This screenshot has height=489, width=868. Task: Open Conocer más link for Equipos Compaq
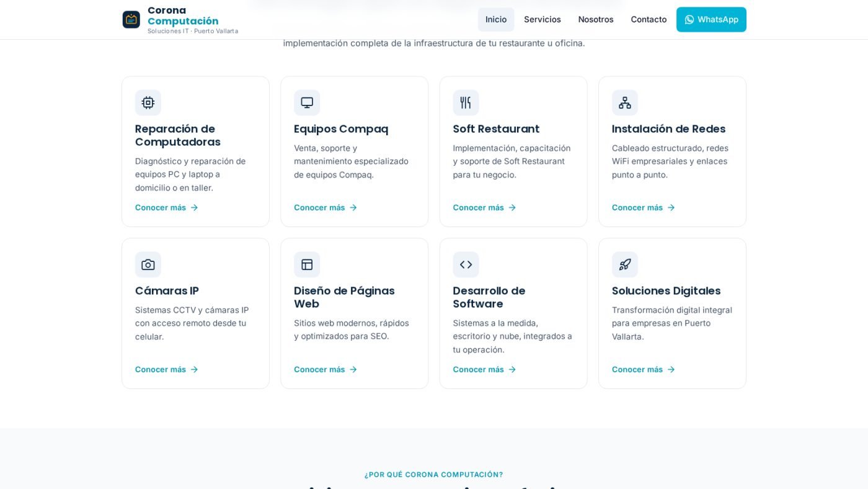click(325, 207)
